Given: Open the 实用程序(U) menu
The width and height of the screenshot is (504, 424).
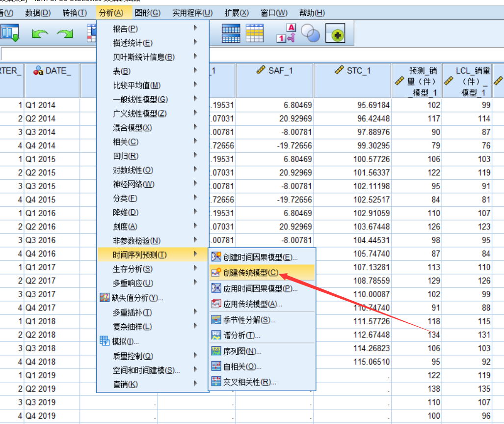Looking at the screenshot, I should pos(192,13).
